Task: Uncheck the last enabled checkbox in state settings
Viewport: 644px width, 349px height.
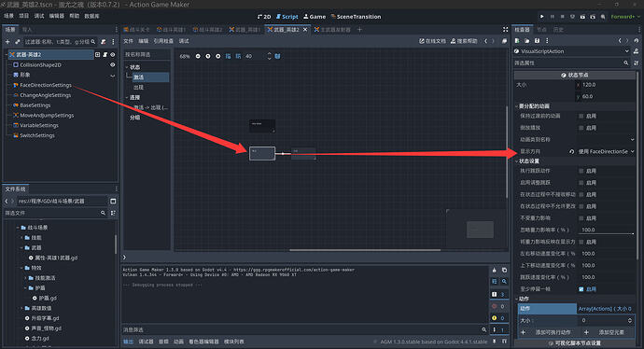Action: pyautogui.click(x=581, y=289)
